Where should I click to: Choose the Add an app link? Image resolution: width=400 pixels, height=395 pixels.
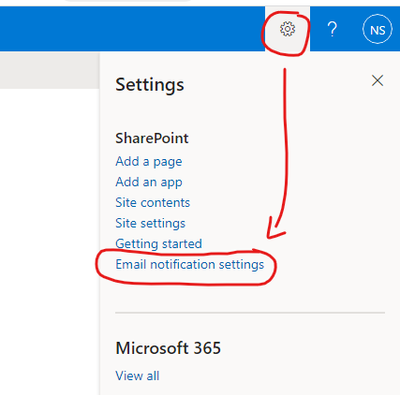point(149,182)
